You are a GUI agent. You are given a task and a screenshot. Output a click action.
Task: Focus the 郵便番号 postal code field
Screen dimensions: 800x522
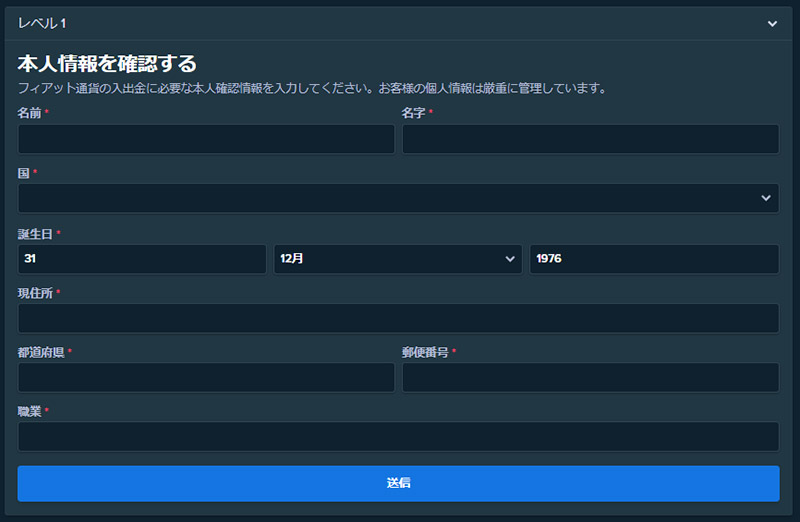(x=590, y=377)
